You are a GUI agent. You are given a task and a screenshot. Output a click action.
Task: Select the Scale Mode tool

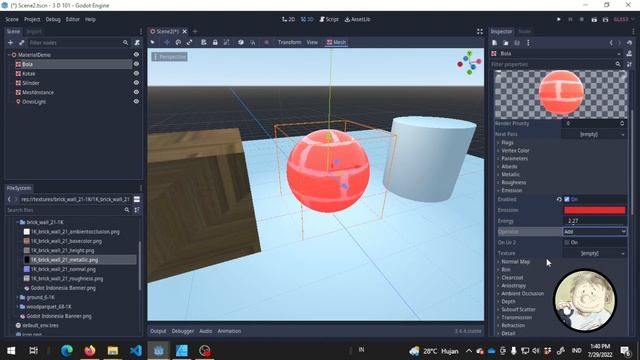pyautogui.click(x=189, y=42)
